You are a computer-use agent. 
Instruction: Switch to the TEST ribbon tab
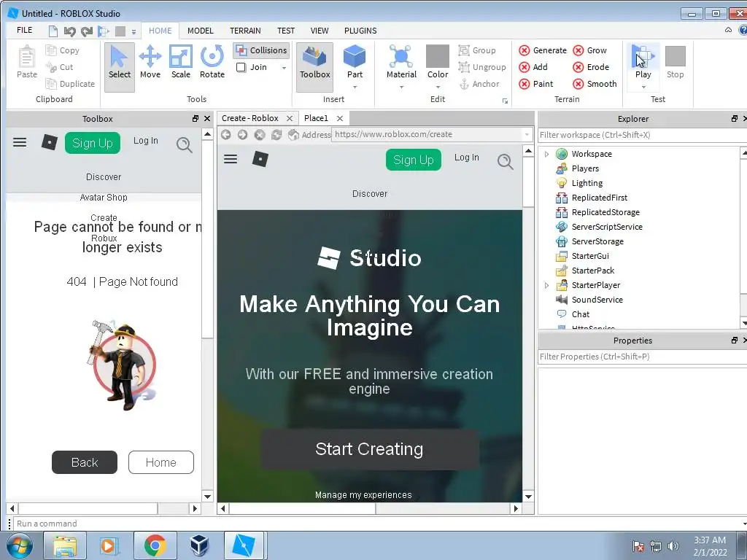coord(286,31)
